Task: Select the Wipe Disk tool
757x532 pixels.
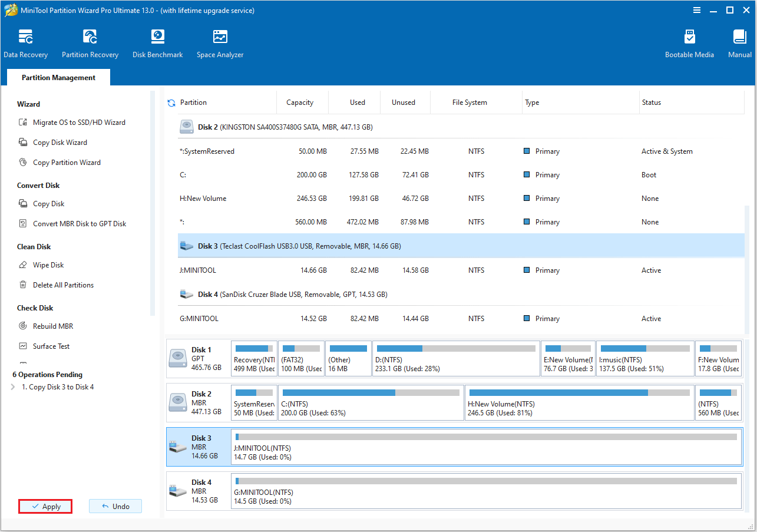Action: tap(47, 265)
